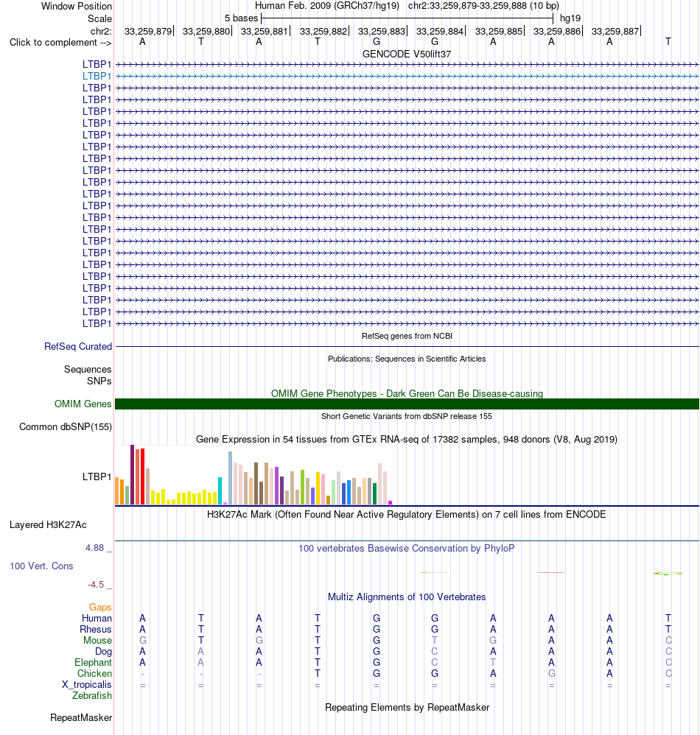Click the 'GENCODE V50lift37' track title
This screenshot has height=735, width=700.
point(407,54)
